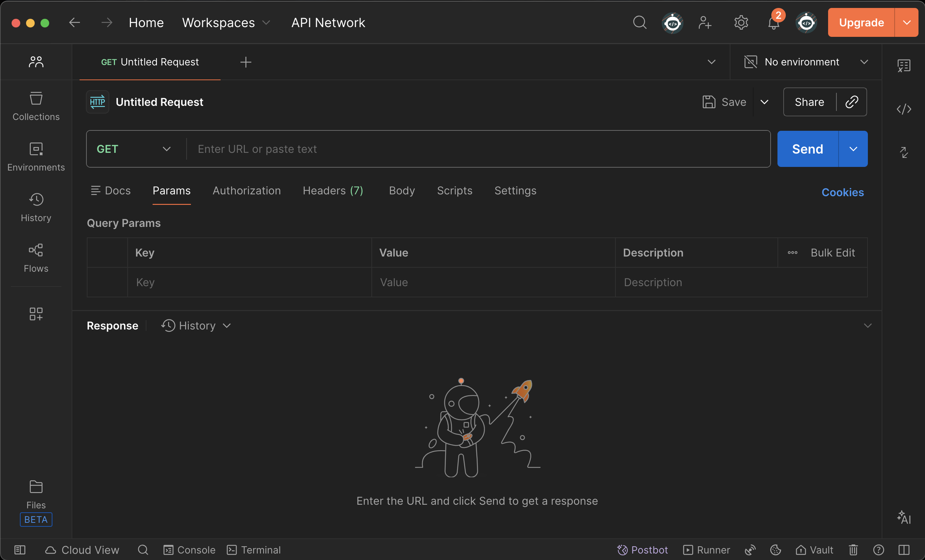Switch to the Authorization tab
The image size is (925, 560).
[x=246, y=190]
